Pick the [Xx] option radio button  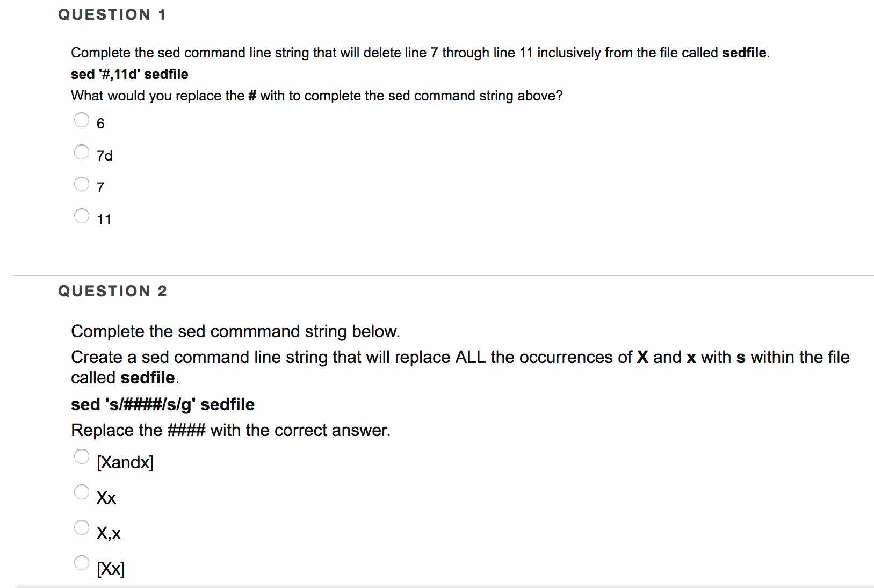coord(82,563)
